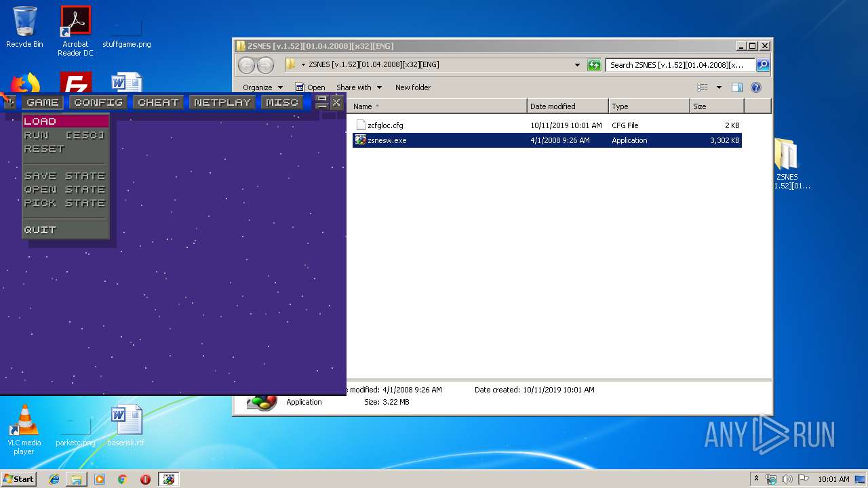The width and height of the screenshot is (868, 488).
Task: Sort files by Type column
Action: pyautogui.click(x=649, y=106)
